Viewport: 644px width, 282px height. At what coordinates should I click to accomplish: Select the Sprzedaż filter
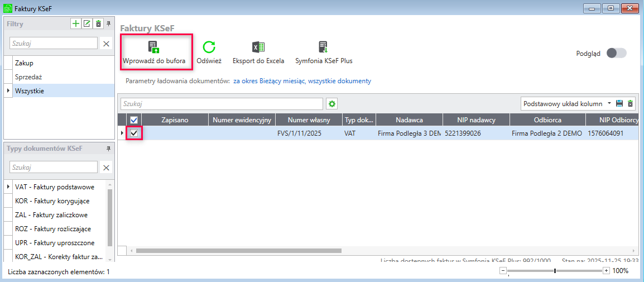[28, 77]
